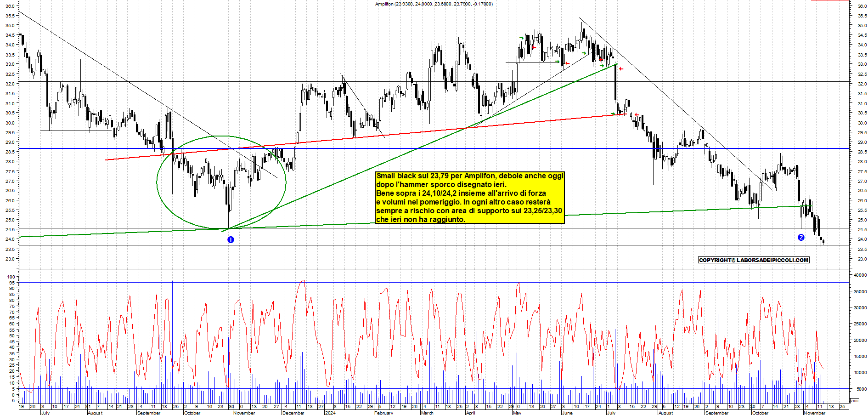Click the 35000 label on volume scale

[x=860, y=291]
